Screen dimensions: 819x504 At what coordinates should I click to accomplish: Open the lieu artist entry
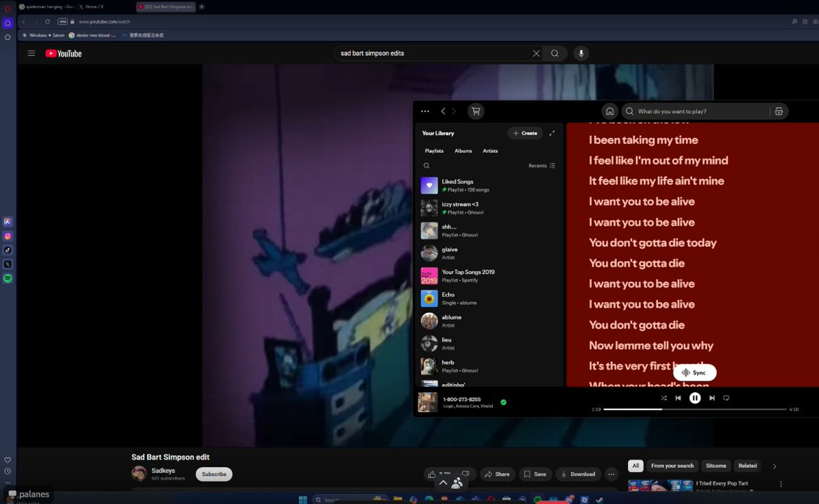coord(489,343)
